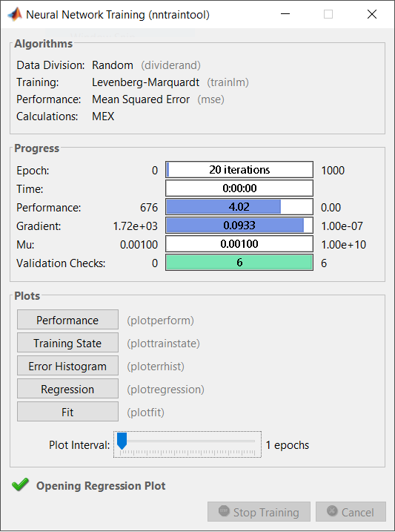Click the 'Levenberg-Marquardt' training text
395x532 pixels.
pos(146,82)
